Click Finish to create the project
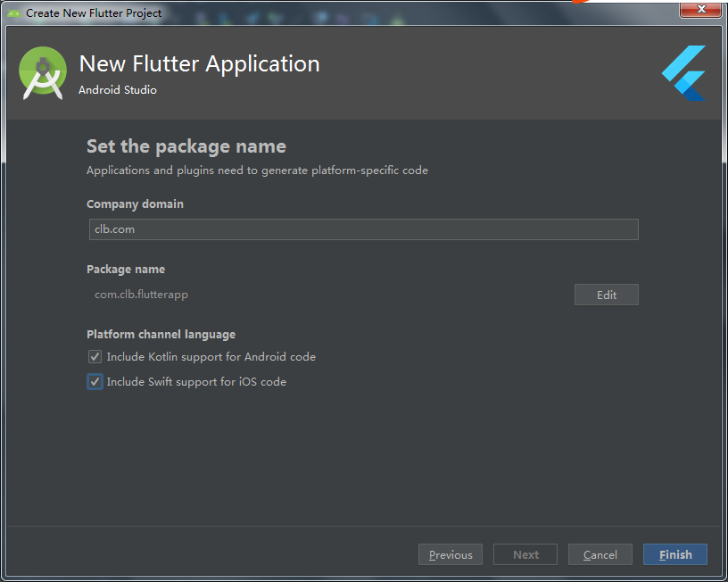The image size is (728, 582). tap(675, 554)
